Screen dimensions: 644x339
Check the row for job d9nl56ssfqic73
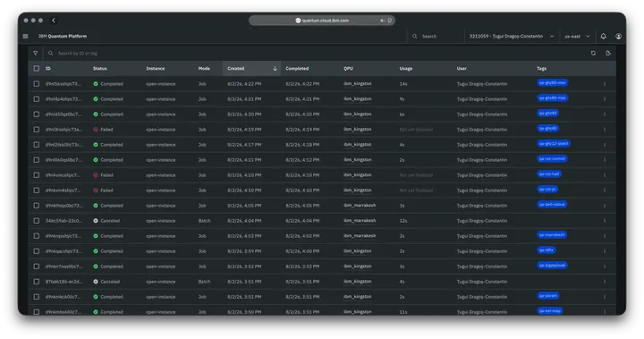point(37,84)
